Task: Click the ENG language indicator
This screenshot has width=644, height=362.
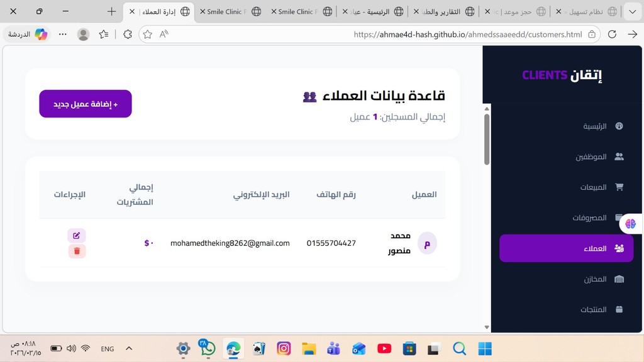Action: pyautogui.click(x=107, y=349)
